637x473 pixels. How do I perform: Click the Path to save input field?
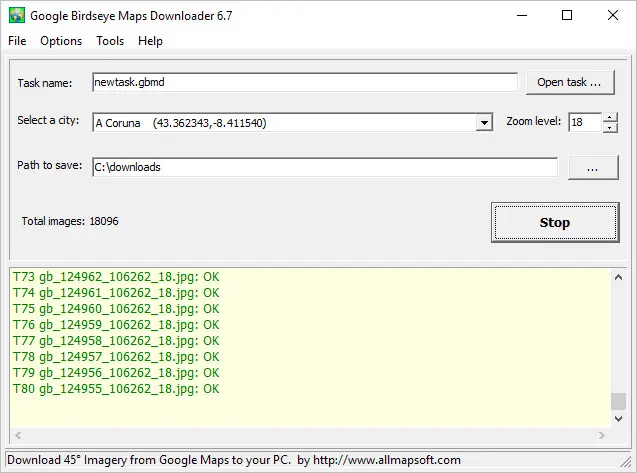click(325, 167)
